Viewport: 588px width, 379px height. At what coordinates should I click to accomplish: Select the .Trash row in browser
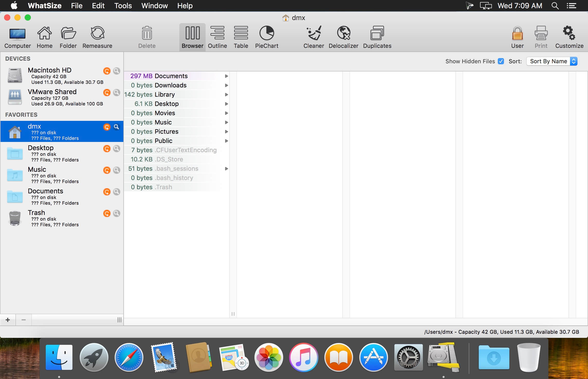click(177, 187)
